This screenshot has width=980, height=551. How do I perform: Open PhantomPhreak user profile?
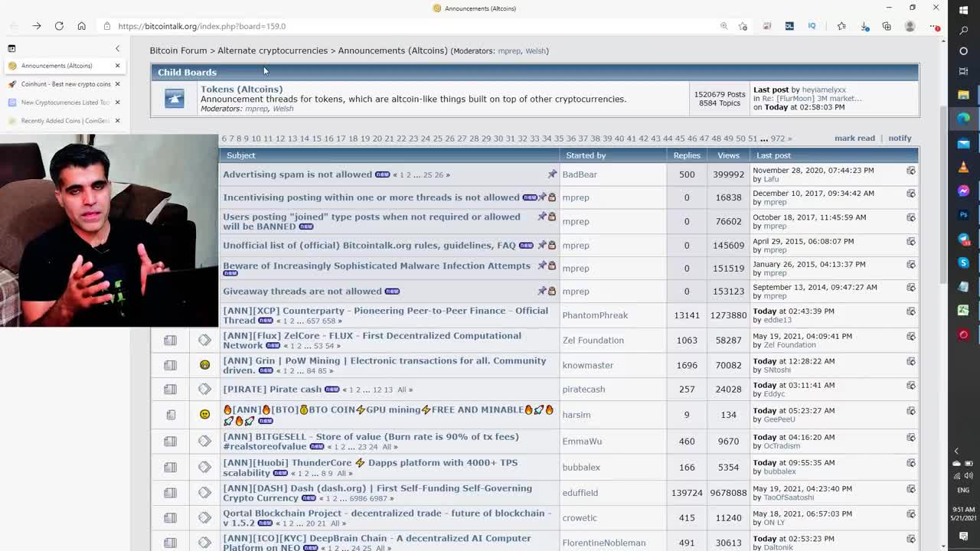coord(595,315)
